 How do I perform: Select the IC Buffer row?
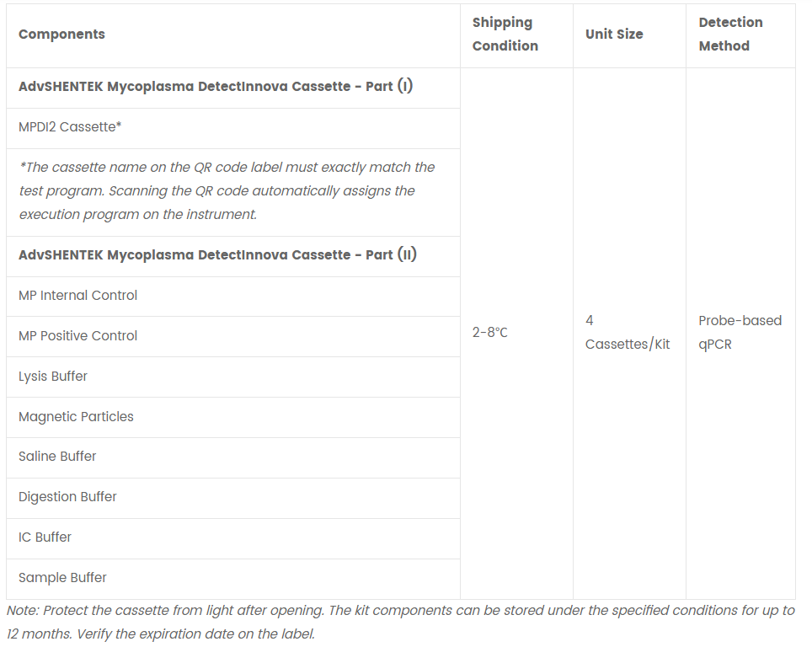[233, 538]
